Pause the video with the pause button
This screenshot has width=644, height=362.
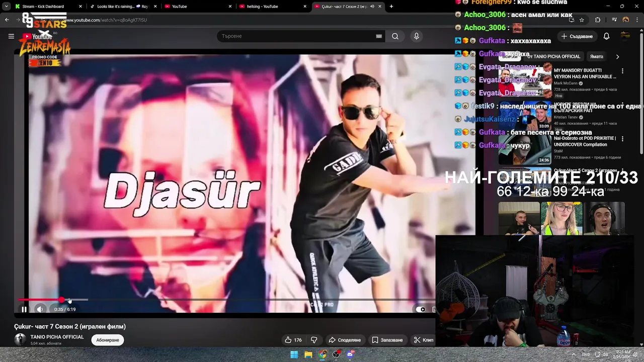tap(24, 309)
